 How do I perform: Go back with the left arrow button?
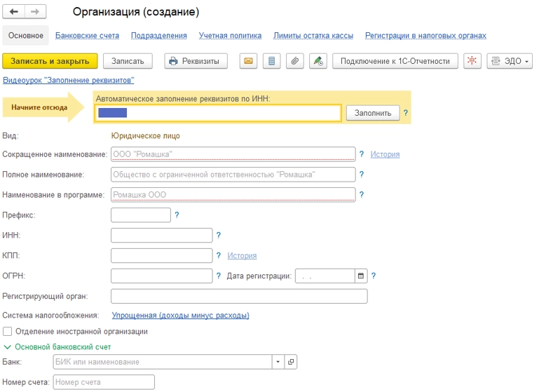14,12
